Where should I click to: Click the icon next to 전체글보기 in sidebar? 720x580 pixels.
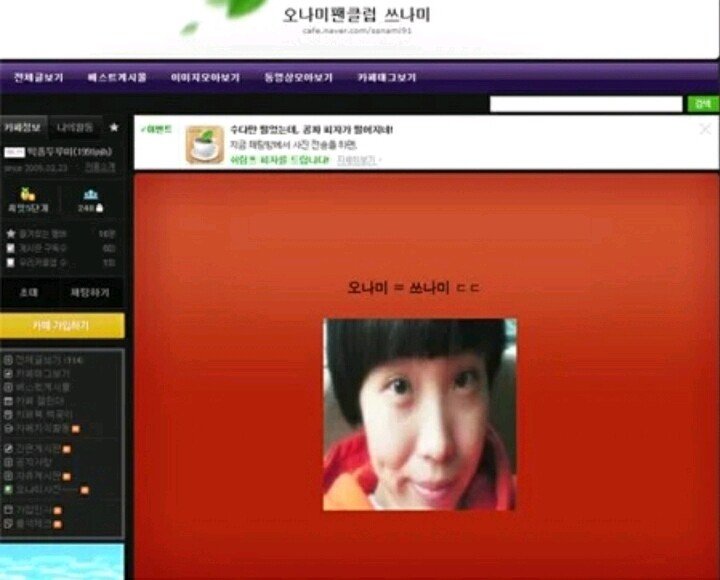pos(8,360)
